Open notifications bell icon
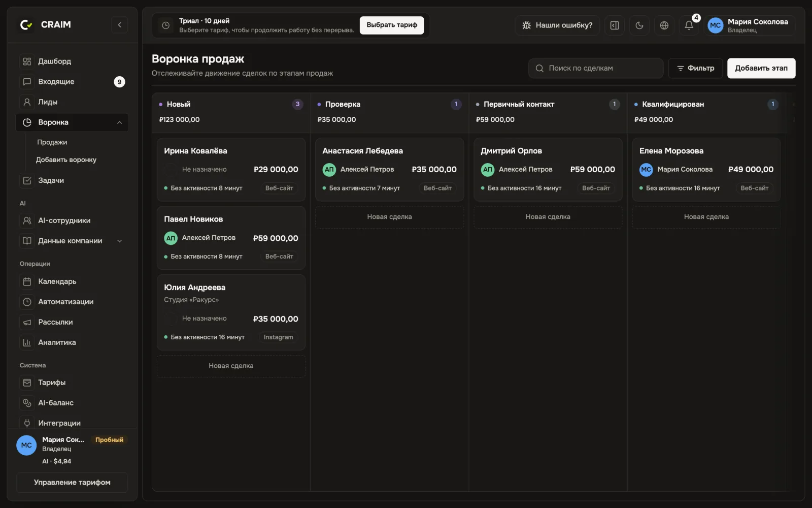The width and height of the screenshot is (812, 508). click(689, 25)
